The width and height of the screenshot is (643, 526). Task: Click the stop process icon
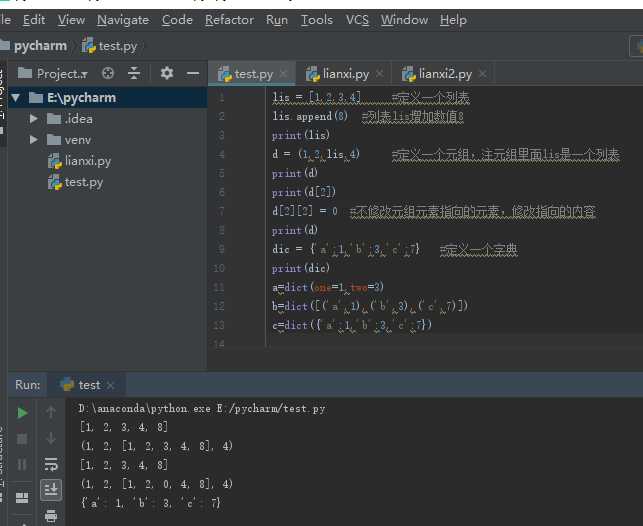pos(22,439)
